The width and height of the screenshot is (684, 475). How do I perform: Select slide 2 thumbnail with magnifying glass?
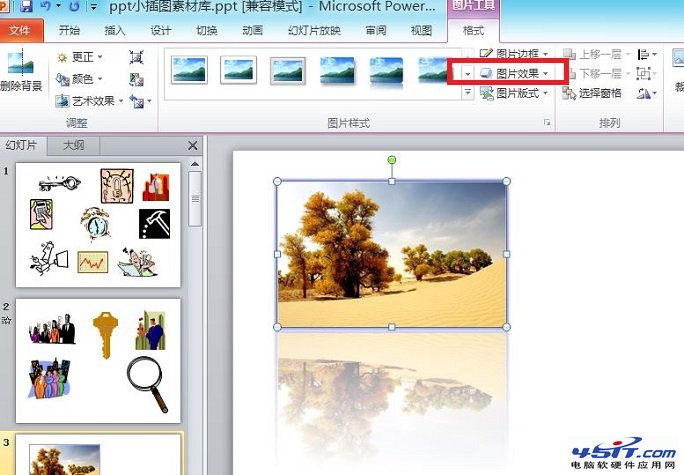click(98, 361)
